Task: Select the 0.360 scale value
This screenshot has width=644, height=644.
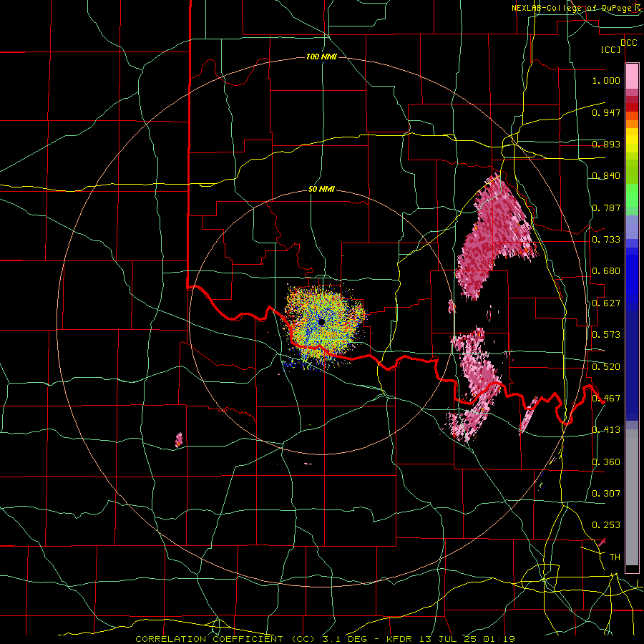Action: tap(606, 462)
